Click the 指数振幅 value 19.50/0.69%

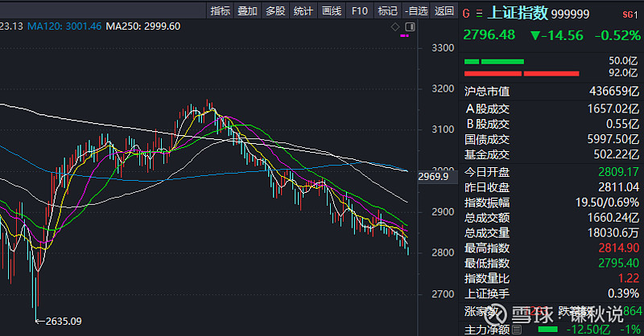coord(607,203)
